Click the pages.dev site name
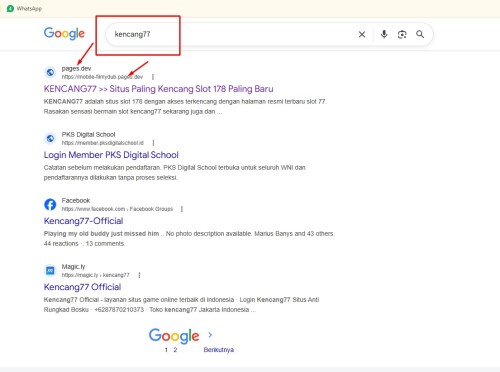This screenshot has width=500, height=372. click(x=76, y=69)
